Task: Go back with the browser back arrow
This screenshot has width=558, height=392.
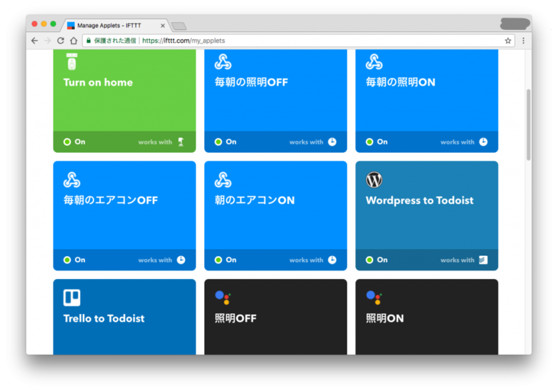Action: (34, 40)
